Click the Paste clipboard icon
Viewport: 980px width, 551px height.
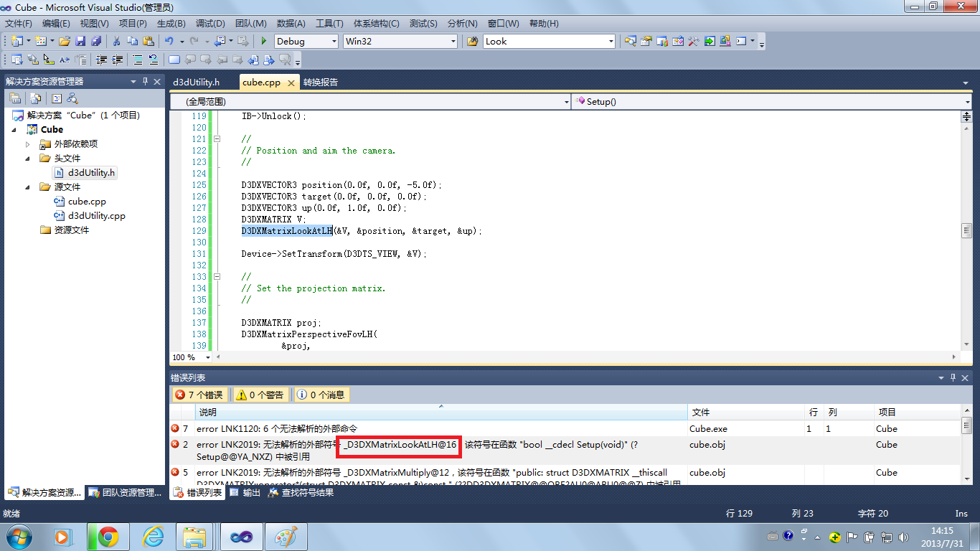click(x=148, y=42)
